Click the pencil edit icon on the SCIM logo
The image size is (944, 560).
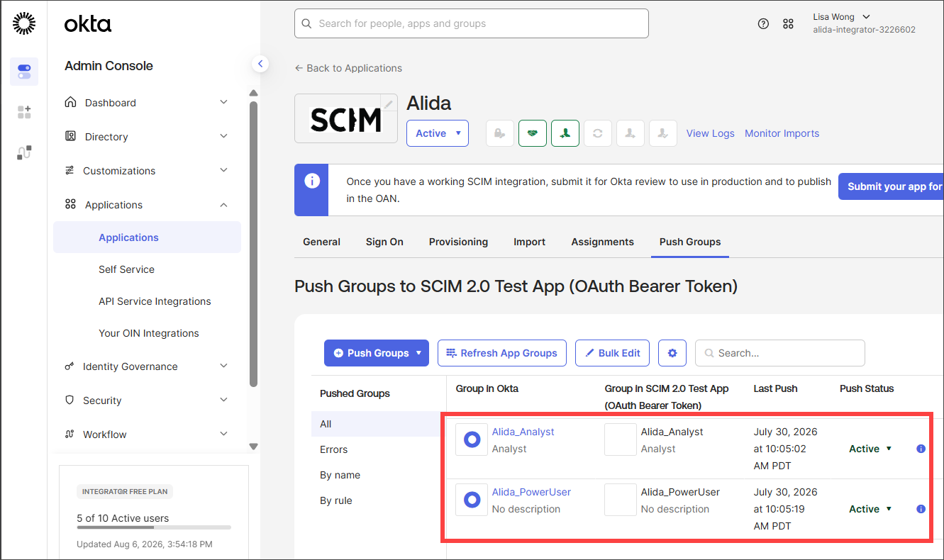pyautogui.click(x=389, y=103)
